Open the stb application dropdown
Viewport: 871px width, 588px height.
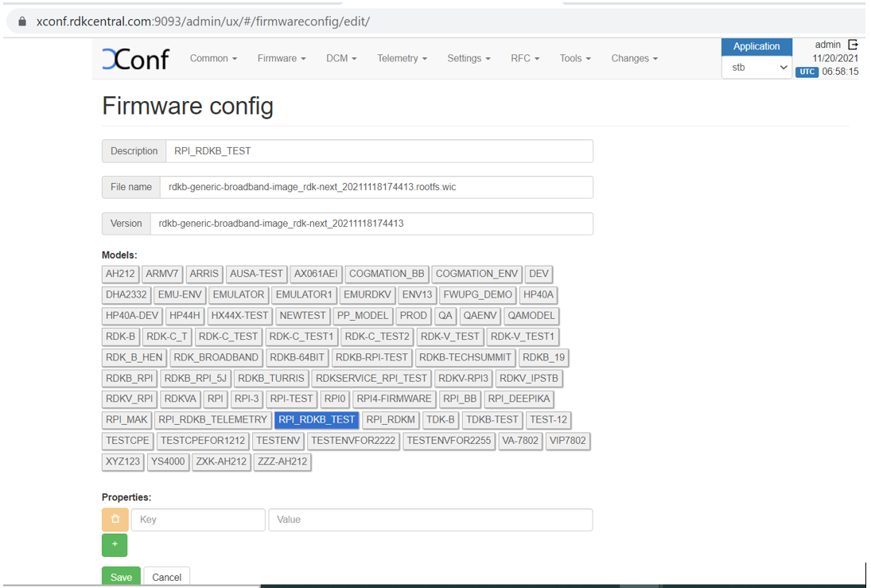[x=756, y=68]
